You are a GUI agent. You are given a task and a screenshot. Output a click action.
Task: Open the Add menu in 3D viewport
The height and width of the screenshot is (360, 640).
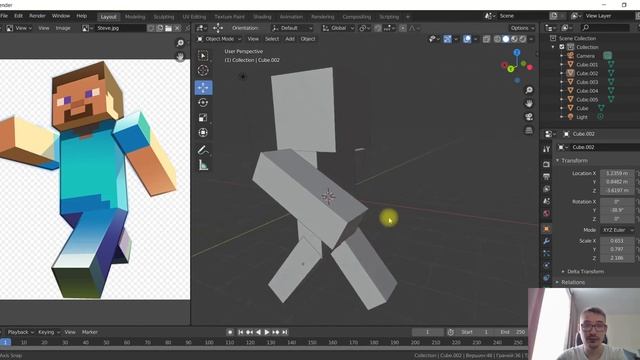[x=290, y=39]
